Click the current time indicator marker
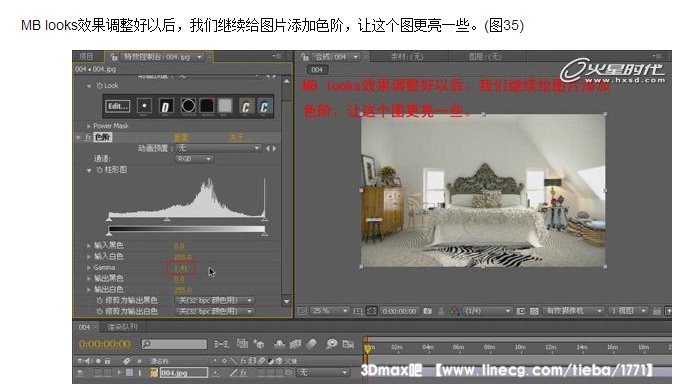Screen dimensions: 682x387 (x=368, y=348)
